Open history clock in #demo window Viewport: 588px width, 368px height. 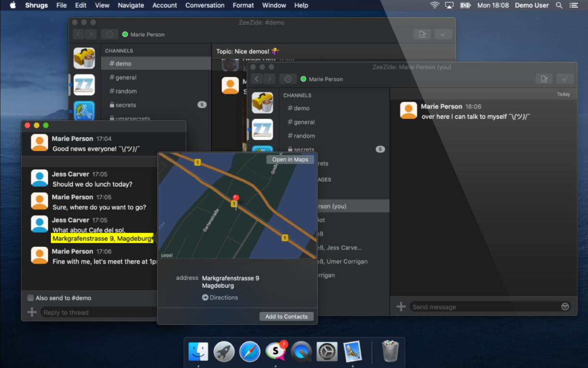[110, 34]
